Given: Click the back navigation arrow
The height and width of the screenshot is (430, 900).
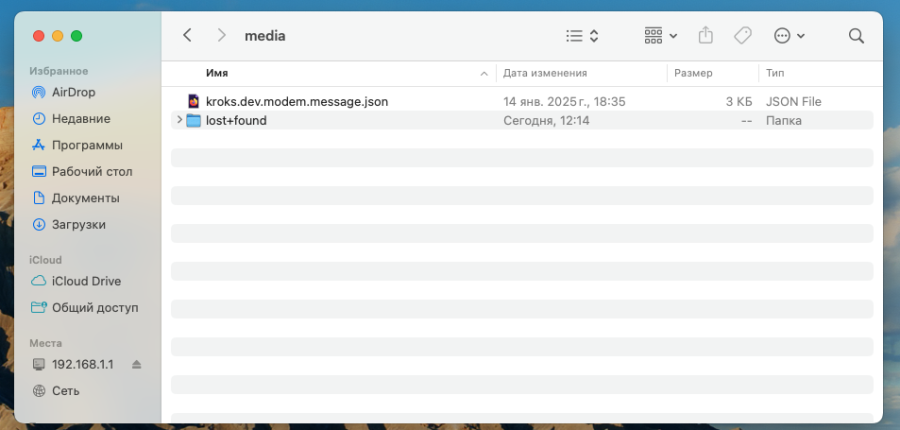Looking at the screenshot, I should [187, 35].
